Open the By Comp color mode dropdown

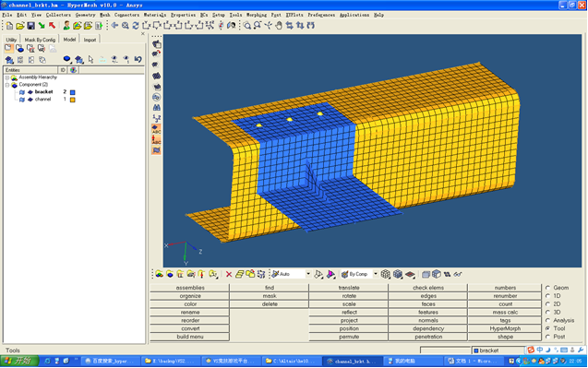376,274
